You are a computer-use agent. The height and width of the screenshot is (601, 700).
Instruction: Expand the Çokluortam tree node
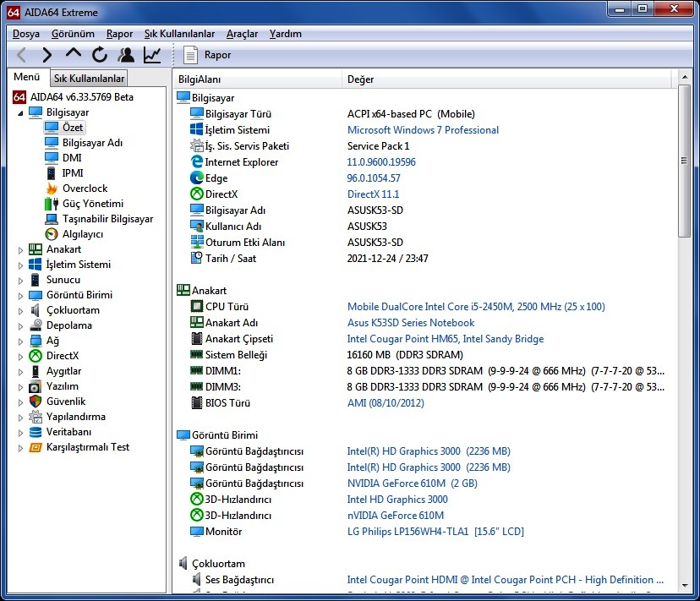click(20, 311)
